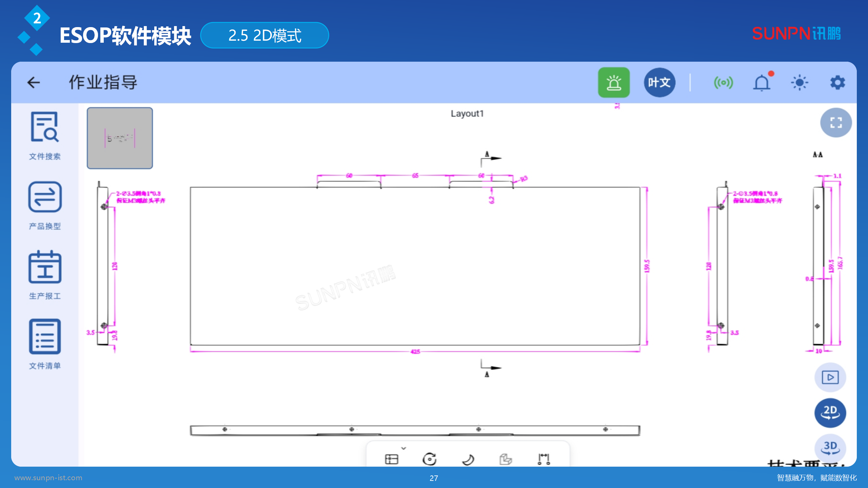The height and width of the screenshot is (488, 868).
Task: Open the measure dimension tool
Action: 544,460
